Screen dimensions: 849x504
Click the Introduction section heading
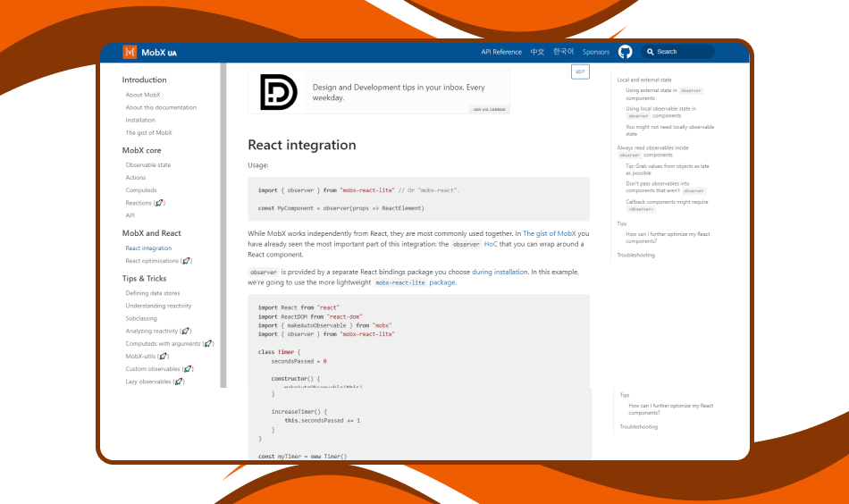tap(144, 80)
